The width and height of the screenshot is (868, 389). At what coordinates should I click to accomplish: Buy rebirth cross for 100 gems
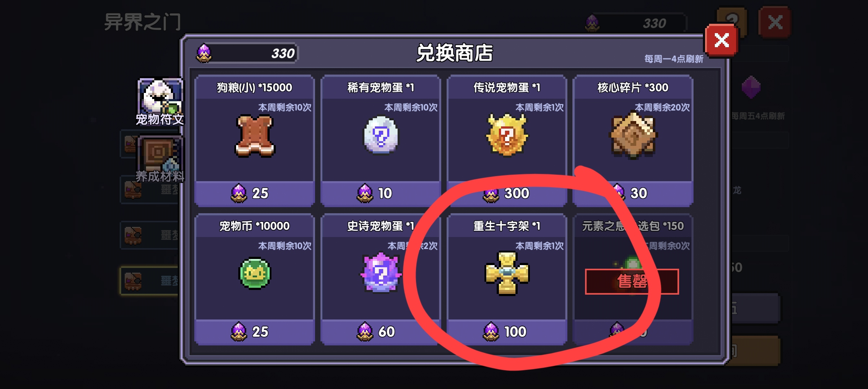click(x=507, y=332)
